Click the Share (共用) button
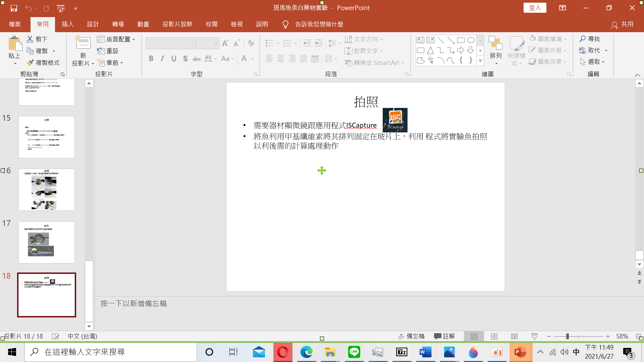644x362 pixels. coord(623,24)
